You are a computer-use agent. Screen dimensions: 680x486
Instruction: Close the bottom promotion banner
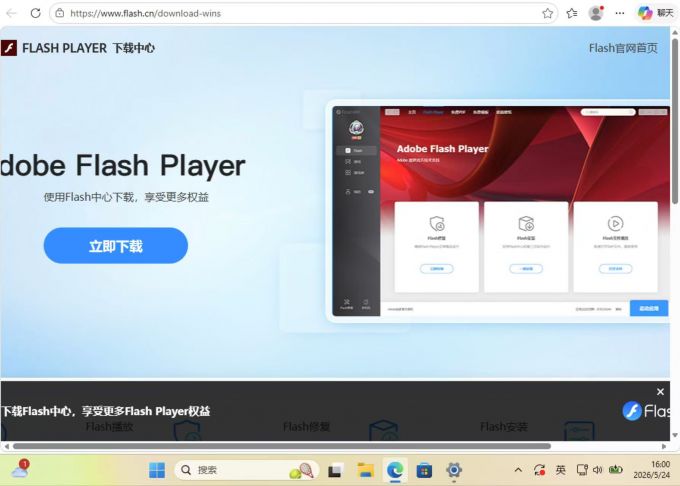(660, 392)
